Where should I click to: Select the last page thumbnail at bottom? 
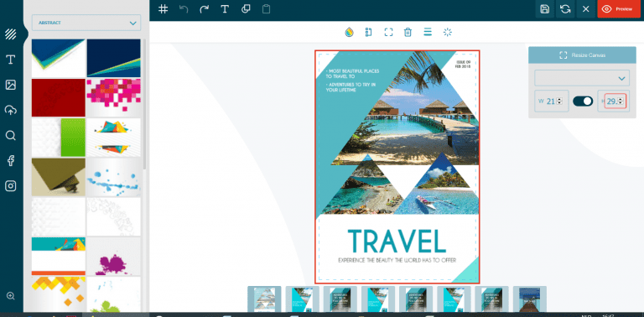tap(529, 299)
